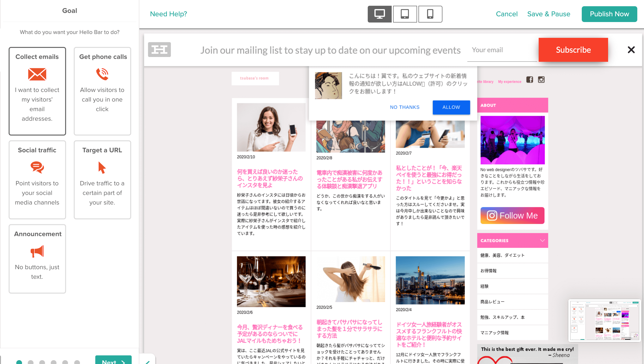This screenshot has width=644, height=364.
Task: Open article titled 朝起きてパサパサになって
Action: (x=349, y=329)
